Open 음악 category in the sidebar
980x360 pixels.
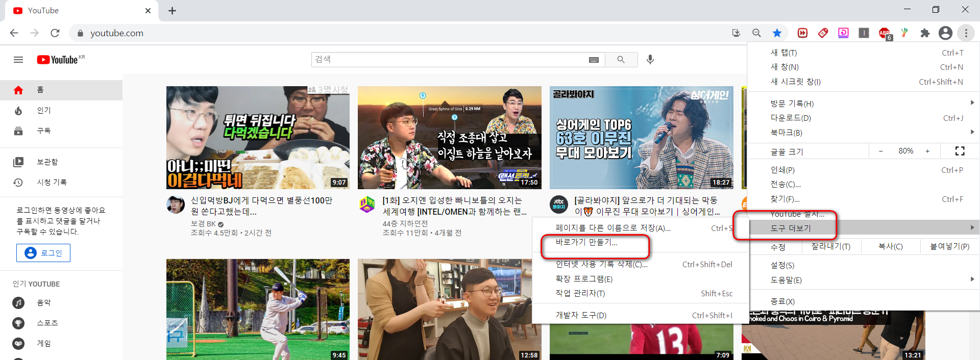click(x=61, y=302)
